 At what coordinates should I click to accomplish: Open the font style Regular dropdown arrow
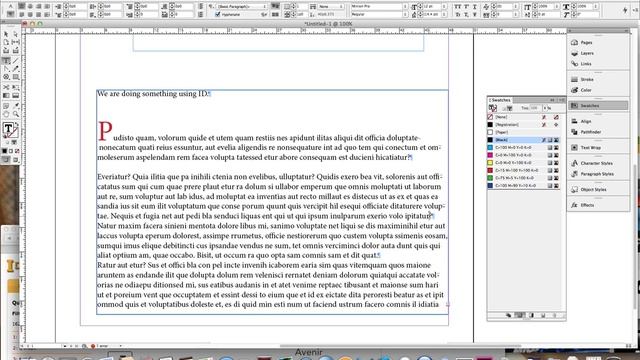point(405,15)
